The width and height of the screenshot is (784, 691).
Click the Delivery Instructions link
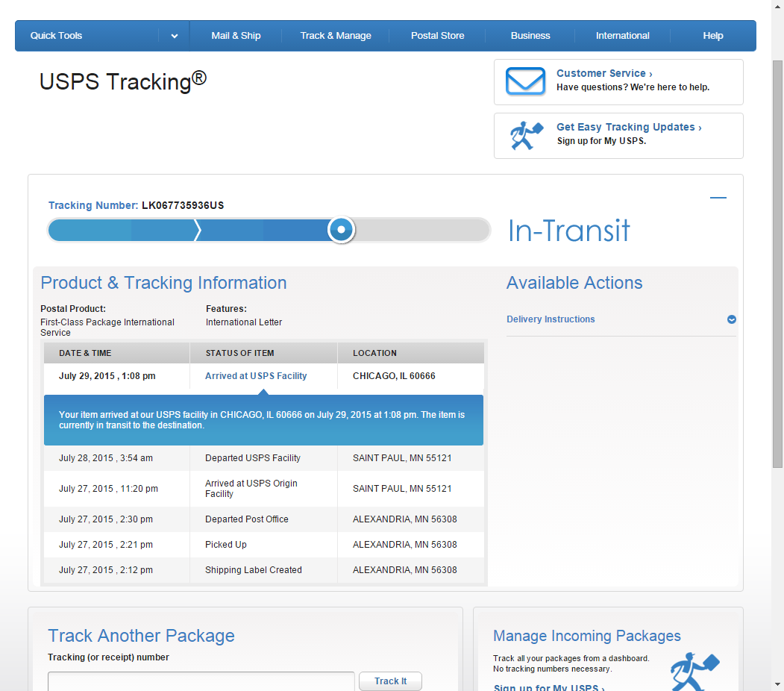coord(551,319)
